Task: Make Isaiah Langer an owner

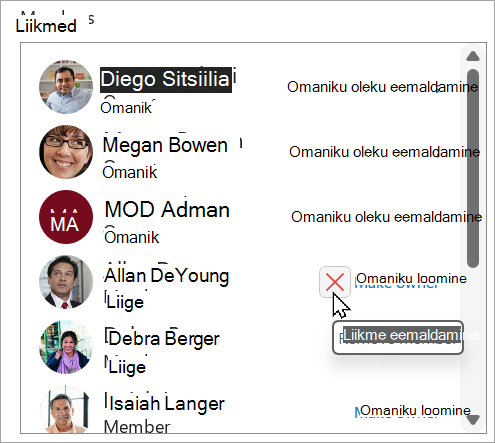Action: point(415,410)
